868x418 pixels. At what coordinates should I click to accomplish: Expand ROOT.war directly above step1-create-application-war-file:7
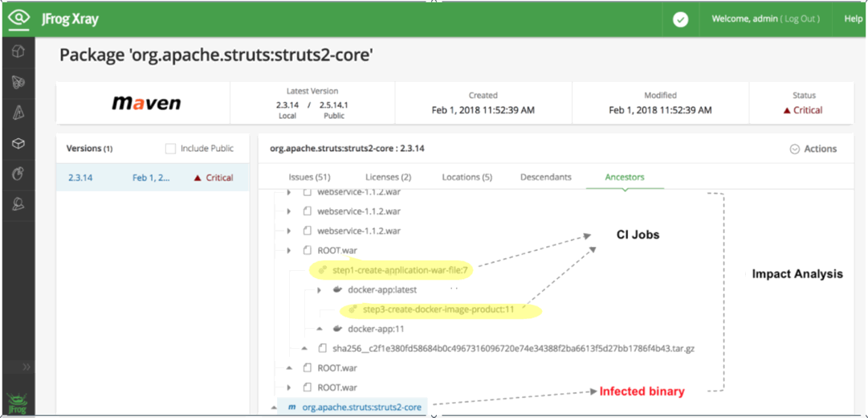pos(288,251)
